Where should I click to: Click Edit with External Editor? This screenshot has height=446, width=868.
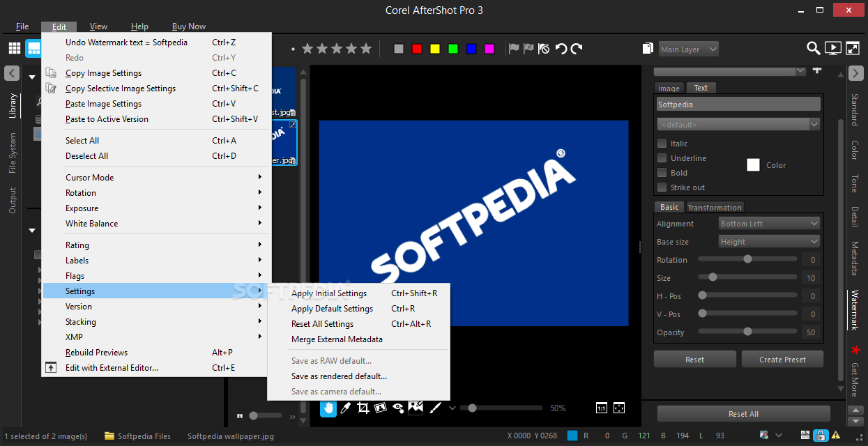155,368
